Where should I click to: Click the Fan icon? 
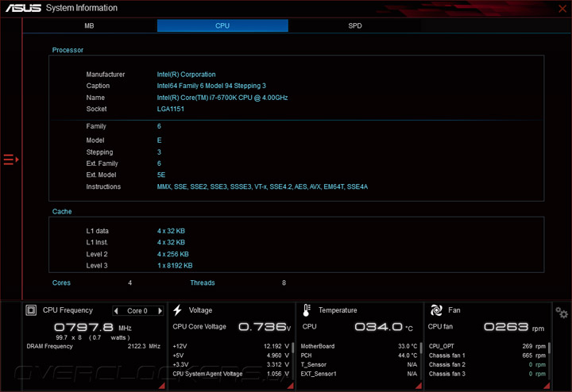pos(436,310)
